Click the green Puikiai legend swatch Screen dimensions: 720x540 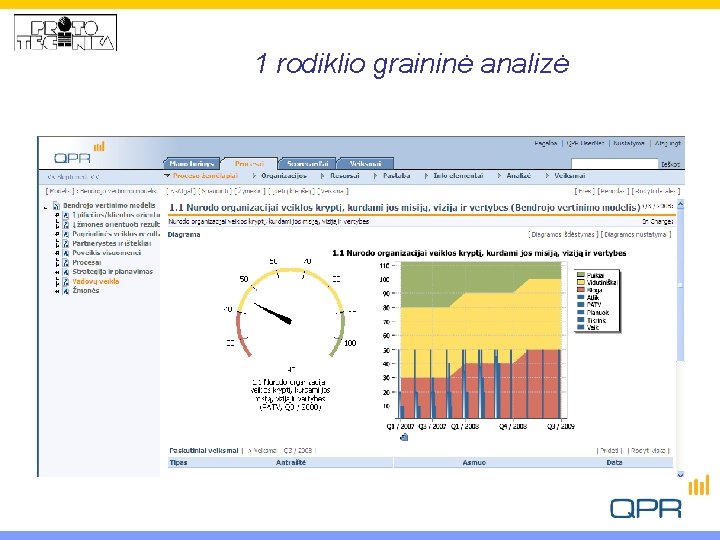580,276
